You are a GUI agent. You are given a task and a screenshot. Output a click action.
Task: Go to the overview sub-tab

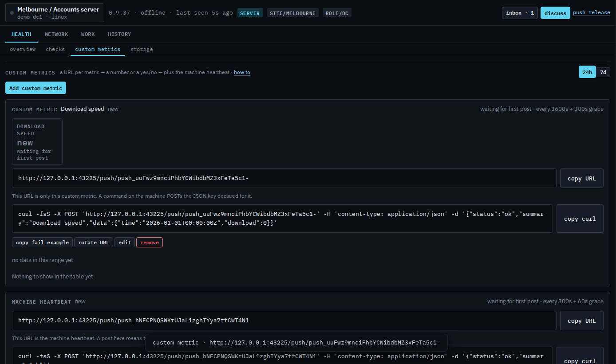(x=23, y=49)
